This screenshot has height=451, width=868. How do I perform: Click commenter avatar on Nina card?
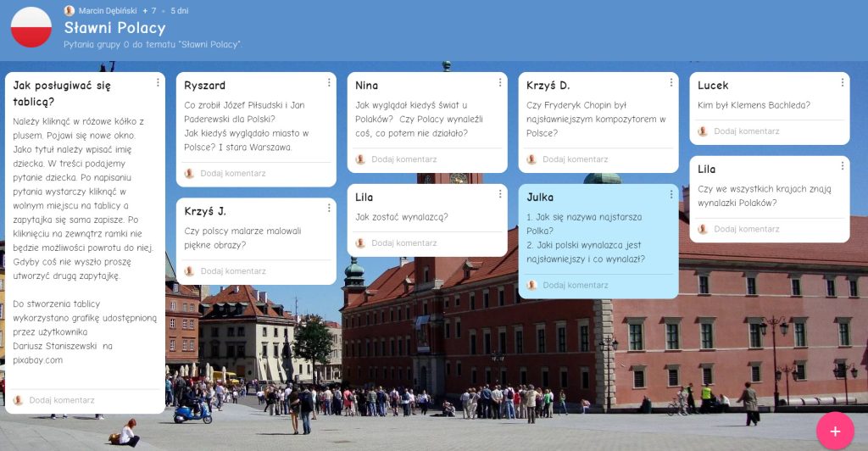coord(360,159)
